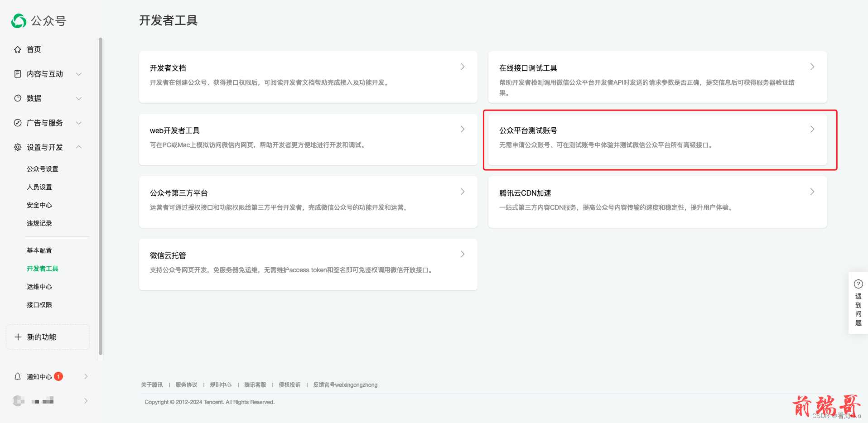This screenshot has width=868, height=423.
Task: Open 安全中心 submenu item
Action: pyautogui.click(x=39, y=205)
